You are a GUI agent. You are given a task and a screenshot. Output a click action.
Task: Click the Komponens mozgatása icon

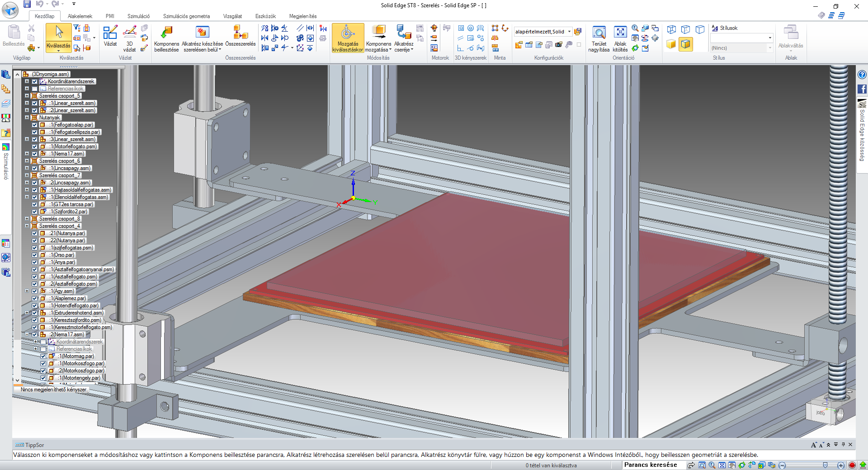[378, 33]
